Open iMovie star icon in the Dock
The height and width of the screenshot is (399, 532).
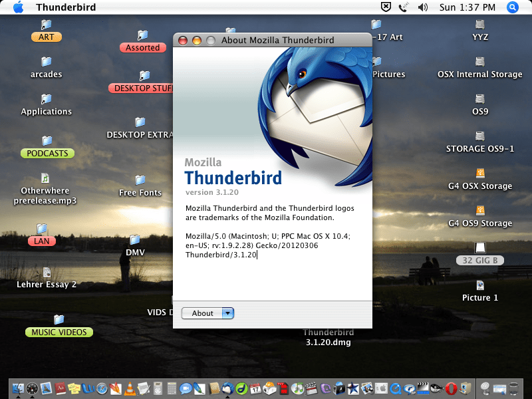[353, 389]
